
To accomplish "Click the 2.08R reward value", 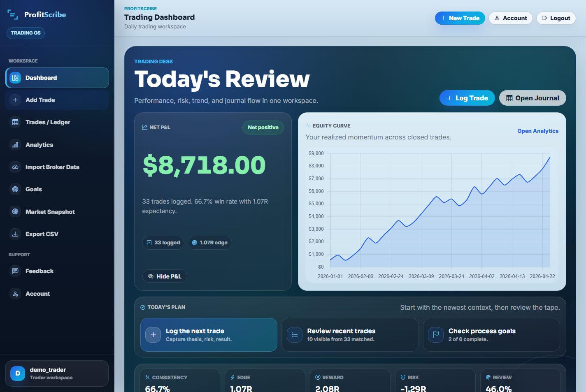I will (x=327, y=389).
